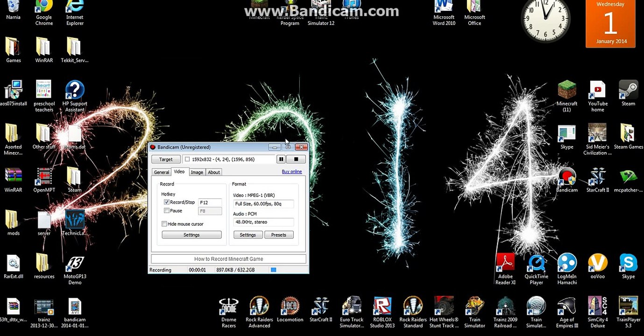Open the Bandicam desktop shortcut
Image resolution: width=644 pixels, height=336 pixels.
click(x=567, y=180)
